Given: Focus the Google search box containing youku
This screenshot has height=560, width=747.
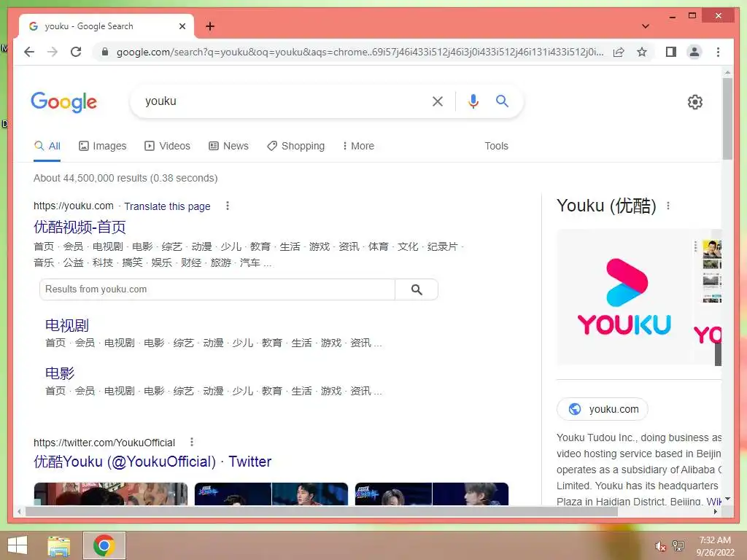Looking at the screenshot, I should [x=286, y=101].
